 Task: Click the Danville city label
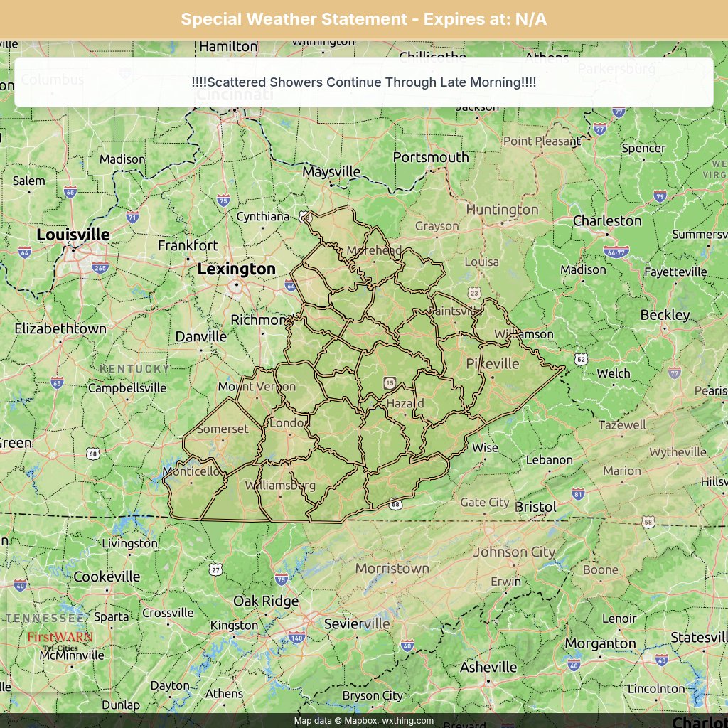[x=200, y=336]
